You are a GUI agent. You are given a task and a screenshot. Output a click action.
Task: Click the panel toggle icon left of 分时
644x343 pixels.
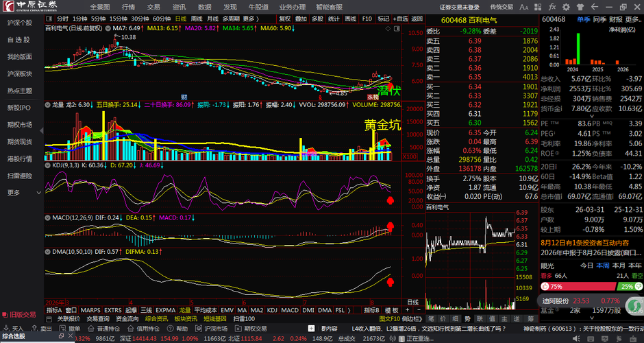pyautogui.click(x=49, y=19)
